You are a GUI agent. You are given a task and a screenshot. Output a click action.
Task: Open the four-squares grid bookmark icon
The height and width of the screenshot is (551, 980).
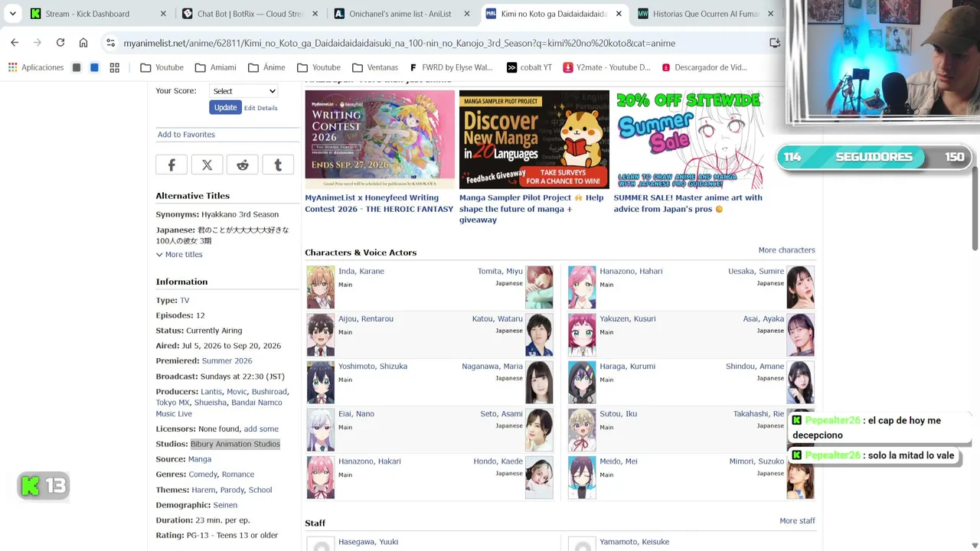coord(115,67)
